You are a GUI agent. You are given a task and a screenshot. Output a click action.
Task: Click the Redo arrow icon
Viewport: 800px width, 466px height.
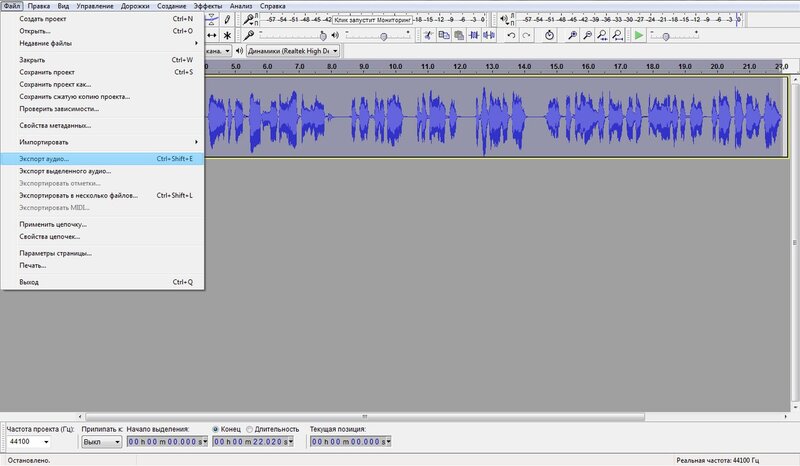pos(527,35)
